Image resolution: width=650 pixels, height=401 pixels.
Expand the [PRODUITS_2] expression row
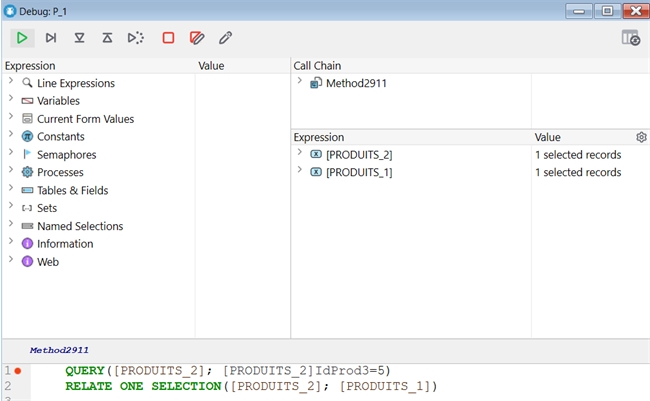pyautogui.click(x=300, y=154)
